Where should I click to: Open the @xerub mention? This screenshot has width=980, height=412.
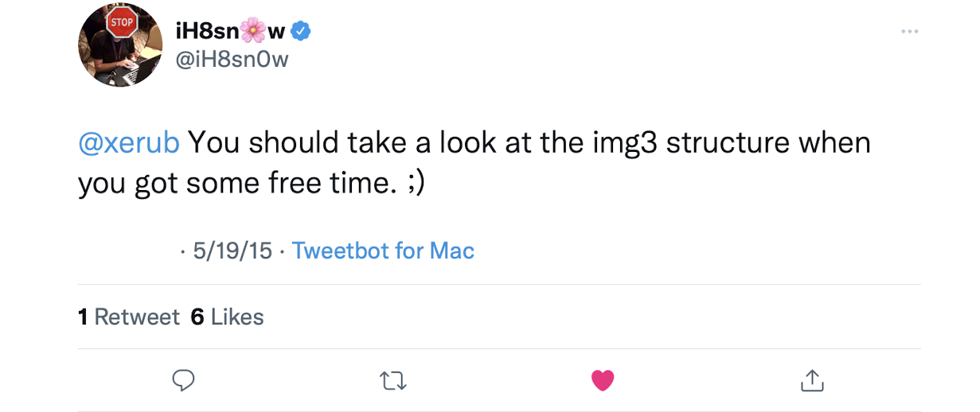click(x=129, y=143)
